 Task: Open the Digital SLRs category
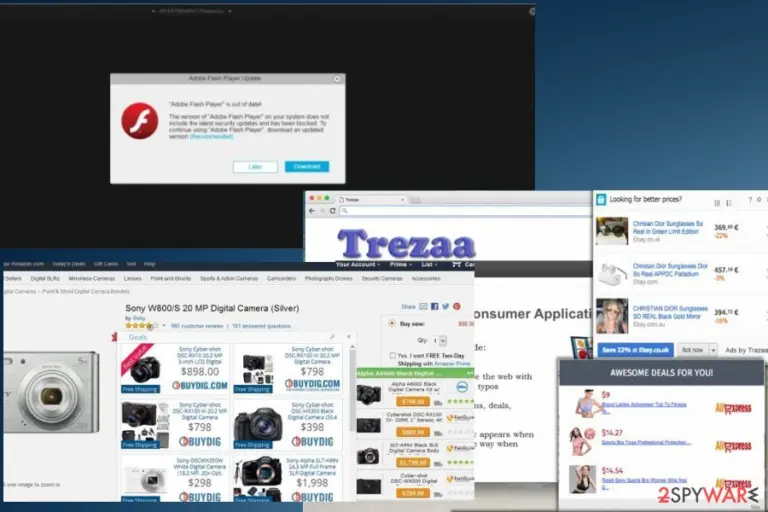[x=45, y=278]
